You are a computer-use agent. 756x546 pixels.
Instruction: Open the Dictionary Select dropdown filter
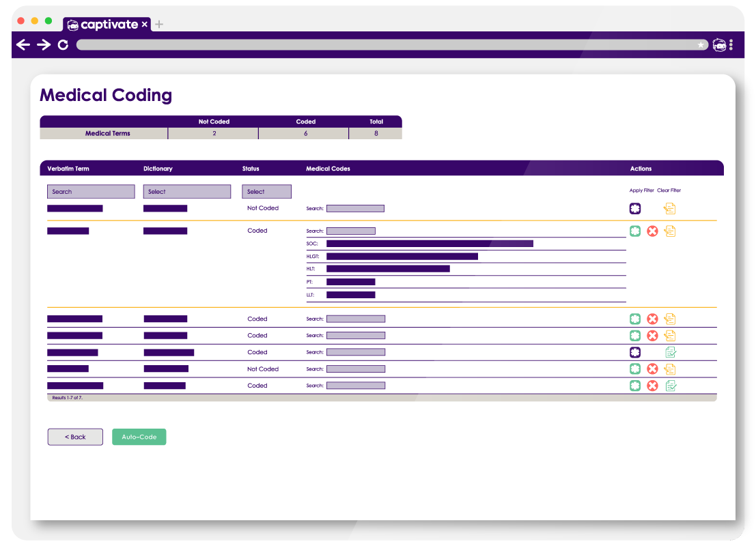click(186, 192)
